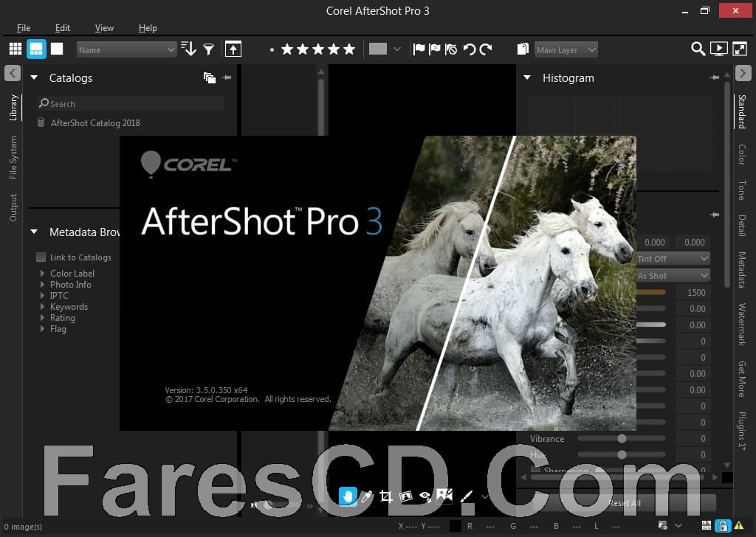756x537 pixels.
Task: Open the color label dropdown arrow
Action: click(x=396, y=49)
